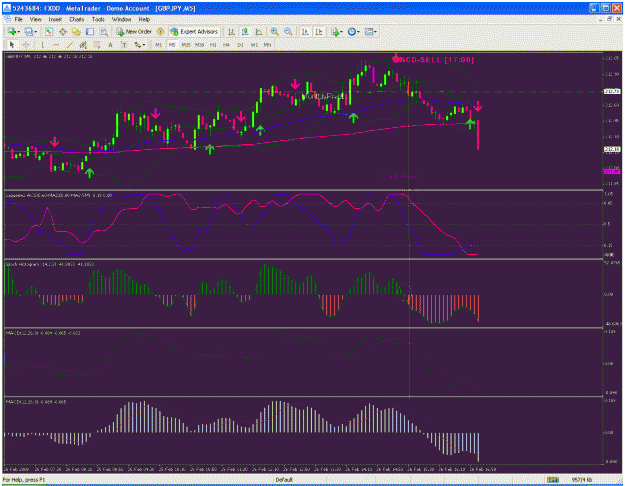Open the Tools menu
The width and height of the screenshot is (625, 486).
tap(98, 19)
